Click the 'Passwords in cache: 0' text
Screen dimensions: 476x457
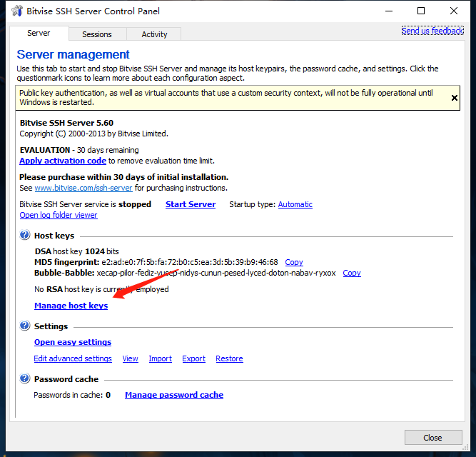pos(72,395)
